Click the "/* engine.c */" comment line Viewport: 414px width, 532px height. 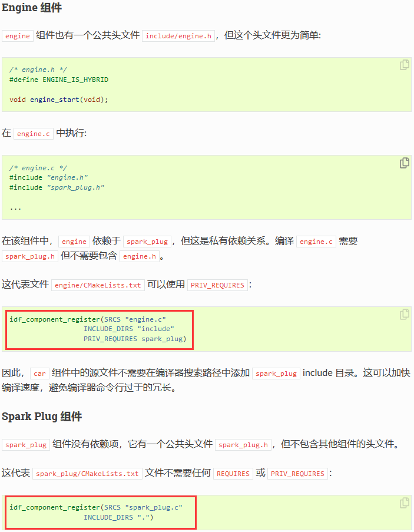pyautogui.click(x=38, y=168)
